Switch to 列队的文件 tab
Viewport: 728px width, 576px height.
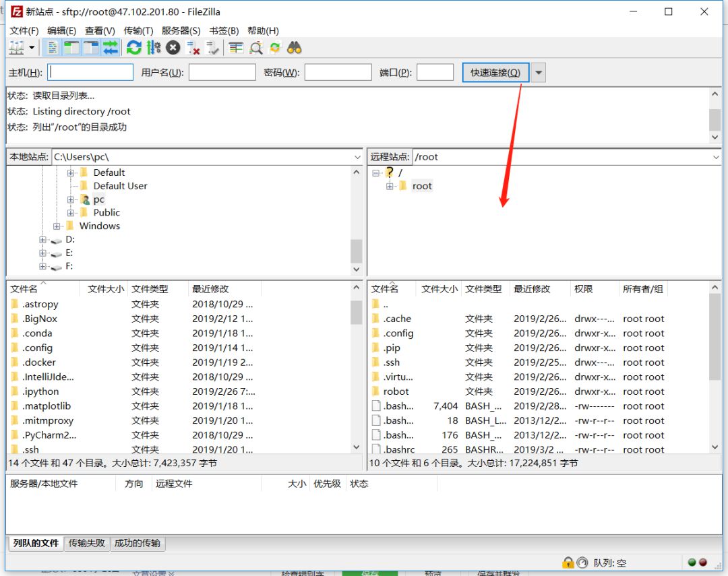pos(36,543)
